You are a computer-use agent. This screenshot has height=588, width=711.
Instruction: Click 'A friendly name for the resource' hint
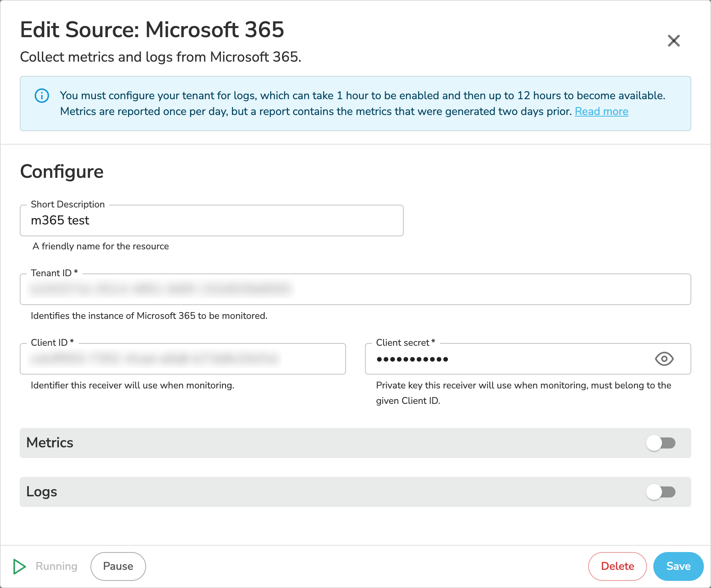click(101, 246)
